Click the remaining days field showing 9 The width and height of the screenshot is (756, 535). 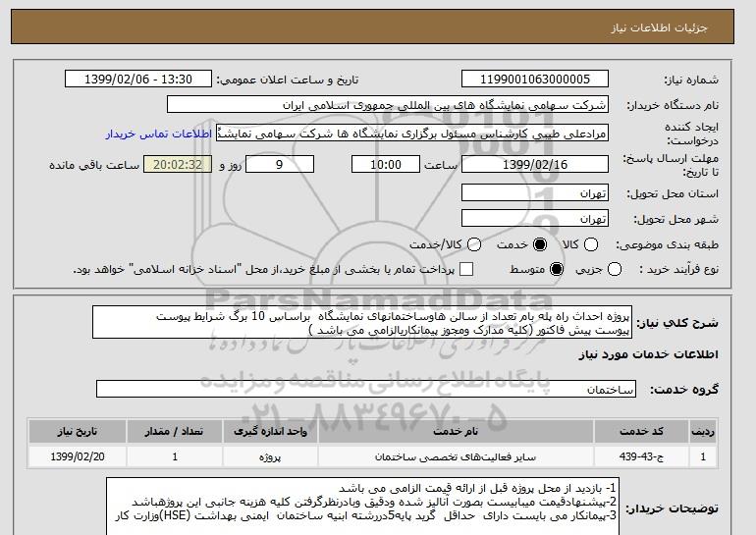coord(280,164)
